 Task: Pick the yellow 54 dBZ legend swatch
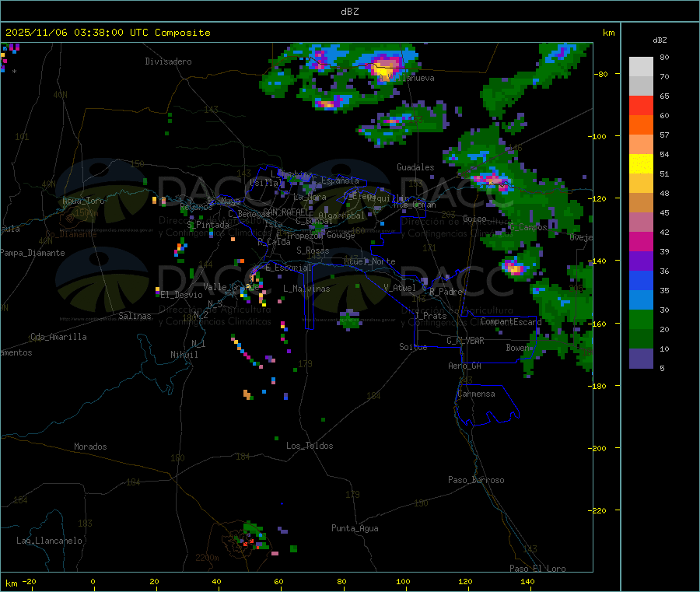pos(641,164)
